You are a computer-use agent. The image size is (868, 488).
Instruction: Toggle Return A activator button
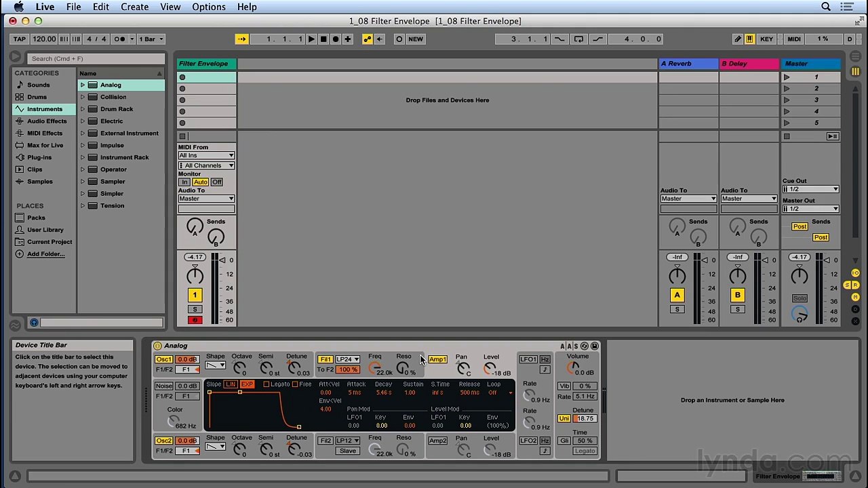[x=677, y=295]
